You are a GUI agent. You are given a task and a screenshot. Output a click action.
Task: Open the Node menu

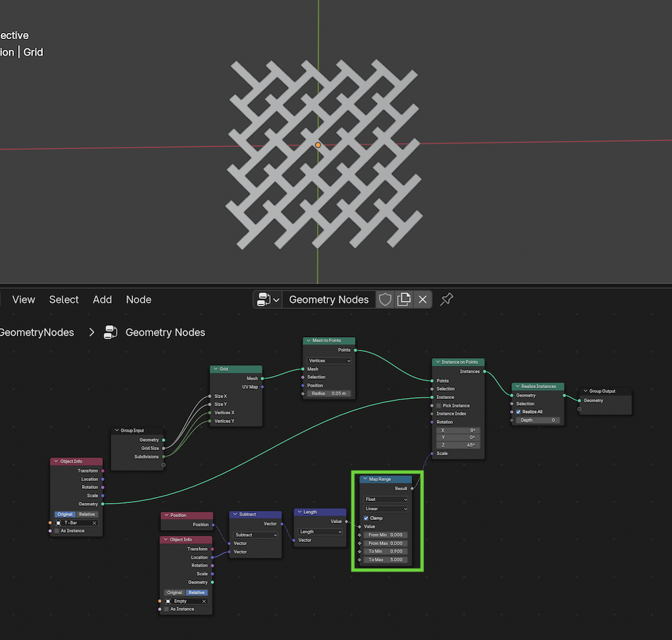point(138,300)
